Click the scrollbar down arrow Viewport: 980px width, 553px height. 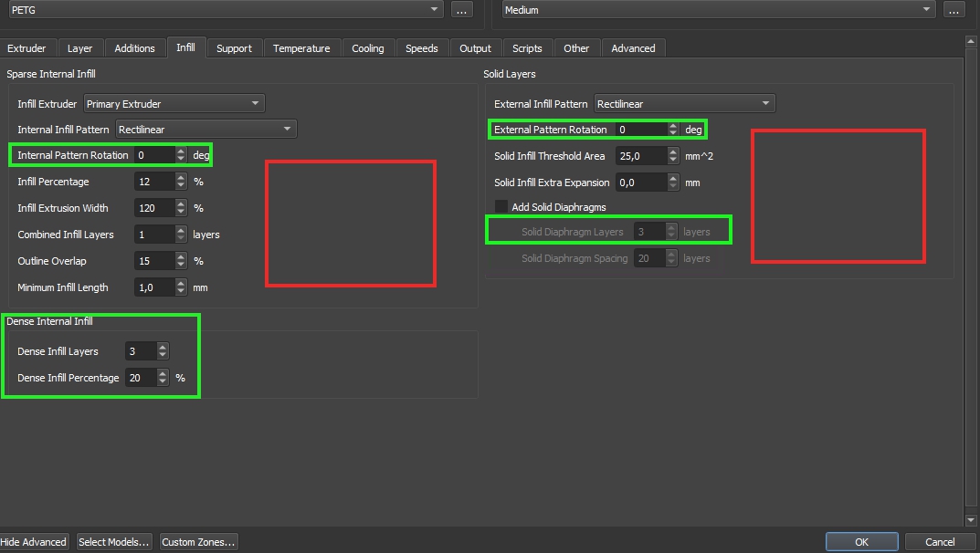(x=969, y=520)
